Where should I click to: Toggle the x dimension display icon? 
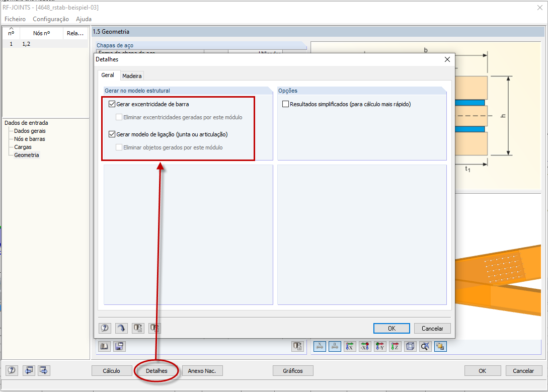[x=320, y=346]
